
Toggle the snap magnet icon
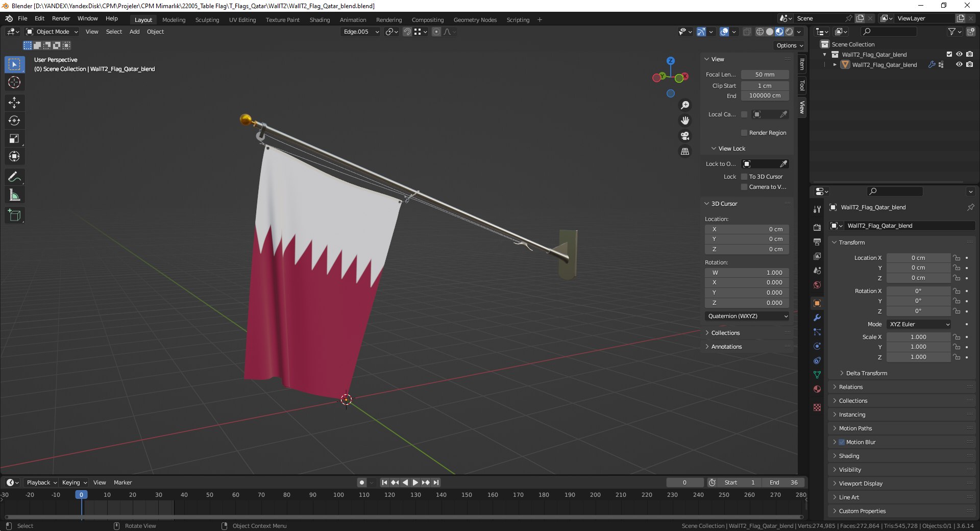[407, 32]
